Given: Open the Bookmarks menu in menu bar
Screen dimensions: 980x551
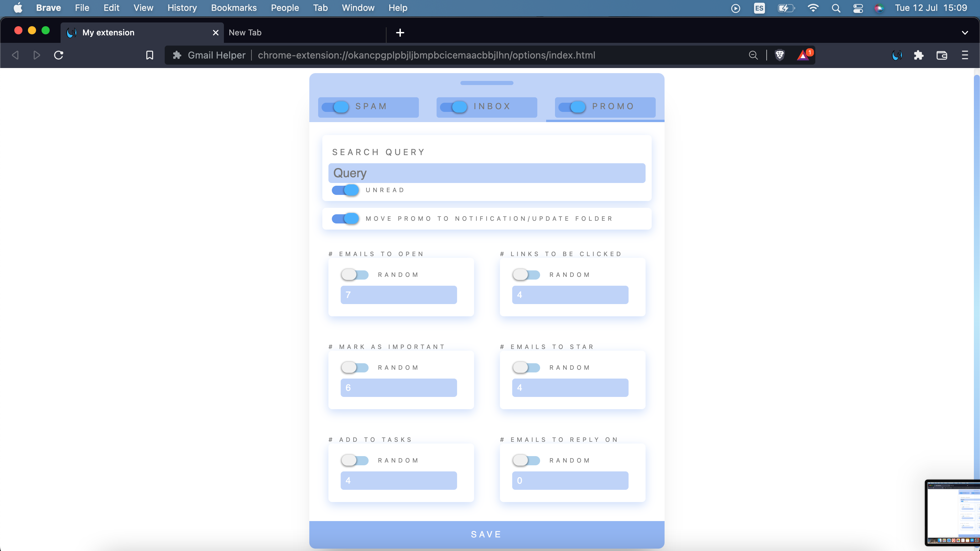Looking at the screenshot, I should click(x=233, y=8).
